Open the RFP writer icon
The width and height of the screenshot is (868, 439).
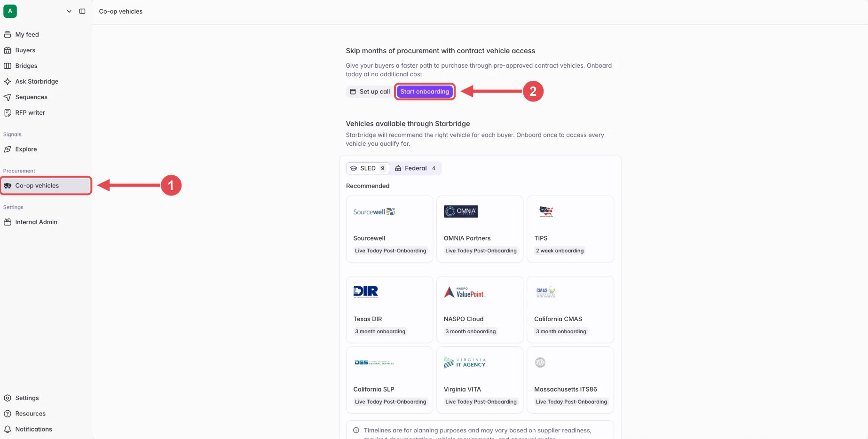pos(8,113)
